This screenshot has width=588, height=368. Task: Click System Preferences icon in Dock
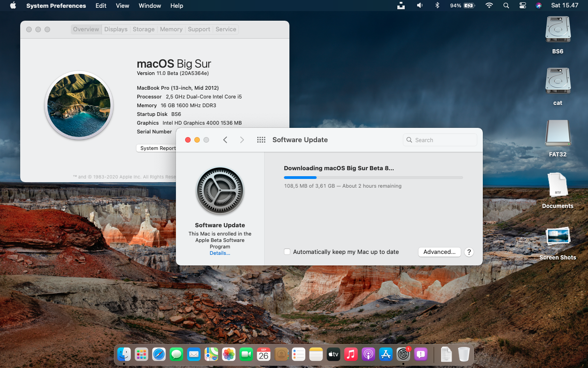pos(403,354)
